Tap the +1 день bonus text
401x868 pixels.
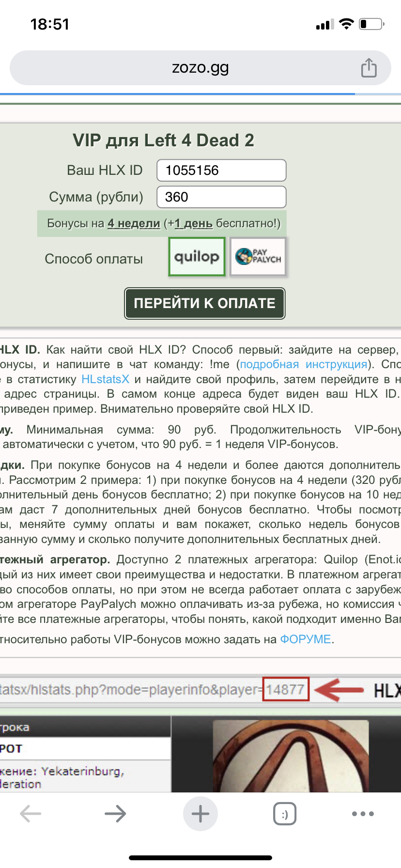click(193, 223)
